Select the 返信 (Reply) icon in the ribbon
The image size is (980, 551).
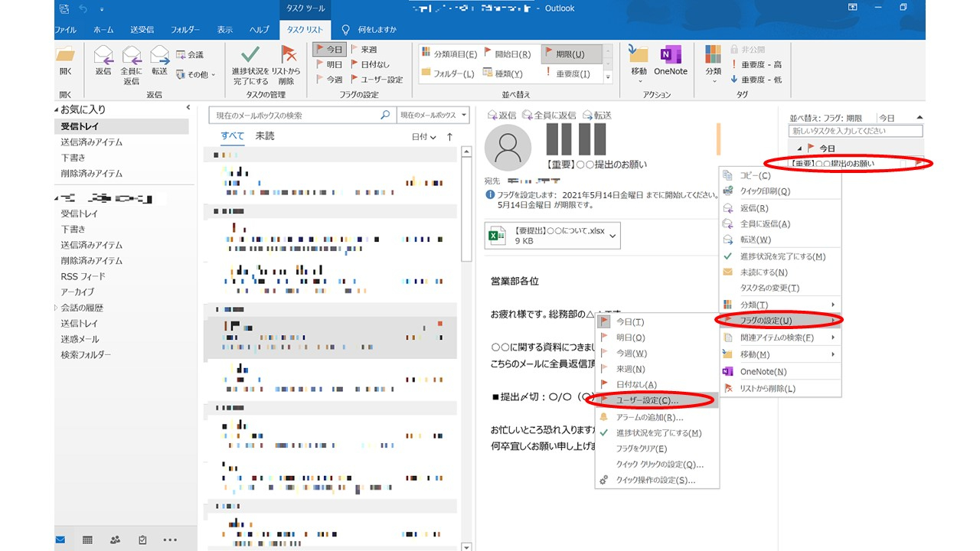point(103,56)
